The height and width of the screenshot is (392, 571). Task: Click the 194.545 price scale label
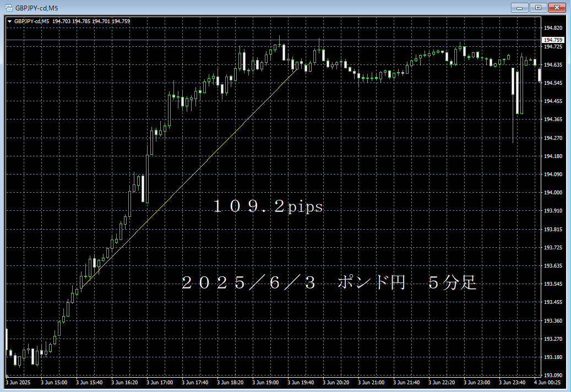tap(553, 83)
